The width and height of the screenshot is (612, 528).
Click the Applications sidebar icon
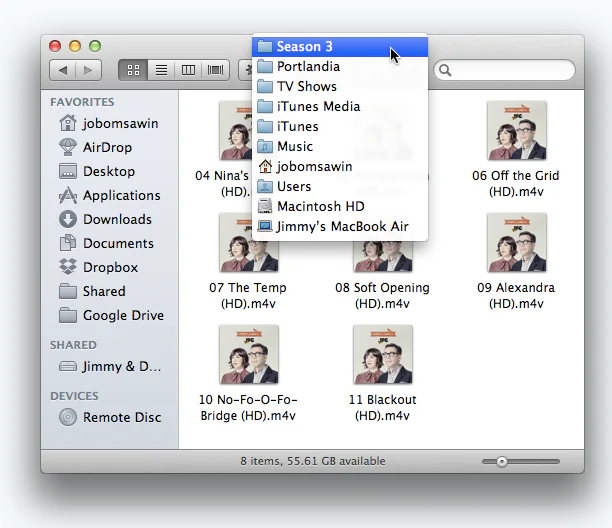[68, 195]
